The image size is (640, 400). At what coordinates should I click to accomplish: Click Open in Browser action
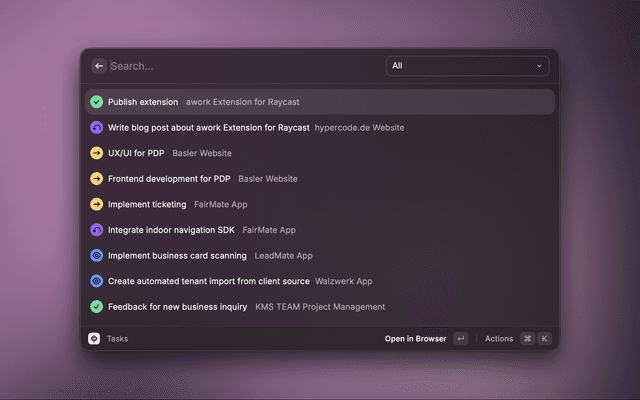click(415, 339)
